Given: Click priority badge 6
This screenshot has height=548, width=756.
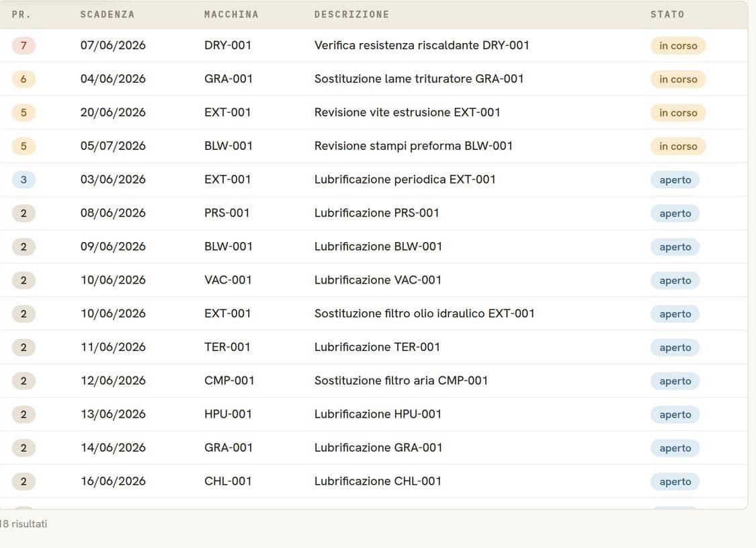Looking at the screenshot, I should (24, 79).
